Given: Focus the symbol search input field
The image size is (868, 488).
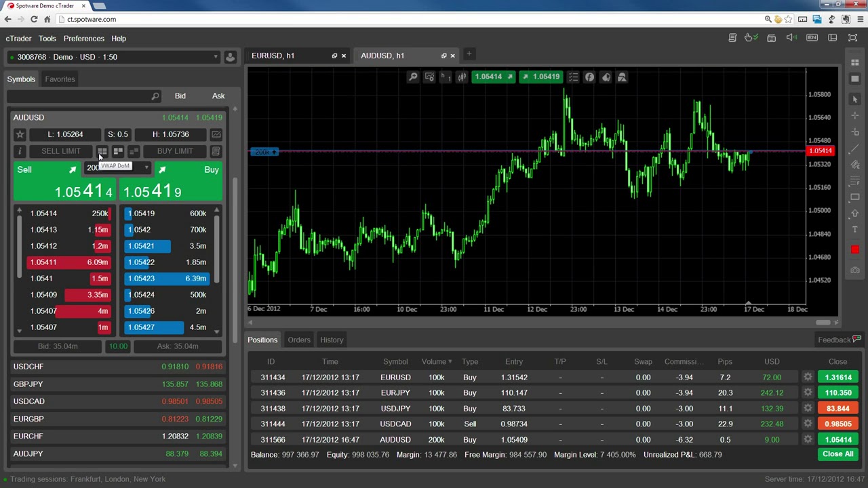Looking at the screenshot, I should [84, 96].
